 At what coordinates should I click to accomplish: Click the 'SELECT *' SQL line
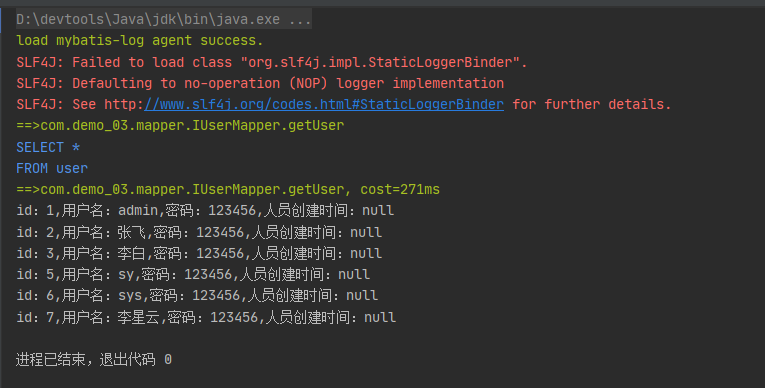point(48,147)
